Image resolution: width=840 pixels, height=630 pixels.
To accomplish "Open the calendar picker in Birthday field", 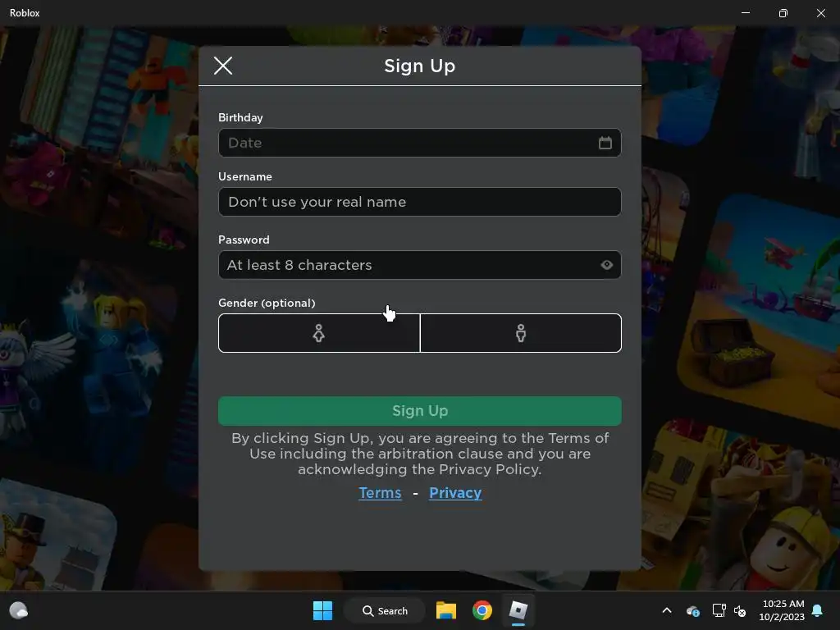I will pyautogui.click(x=605, y=143).
